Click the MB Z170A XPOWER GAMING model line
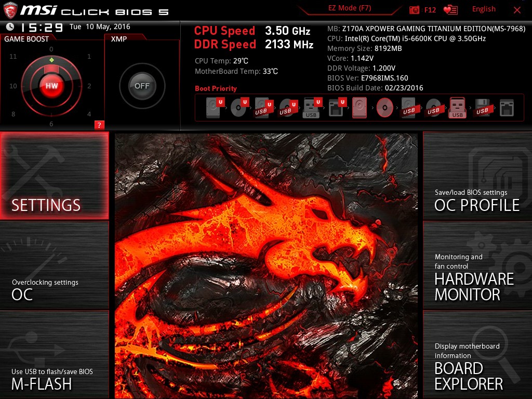The height and width of the screenshot is (399, 532). pos(426,29)
